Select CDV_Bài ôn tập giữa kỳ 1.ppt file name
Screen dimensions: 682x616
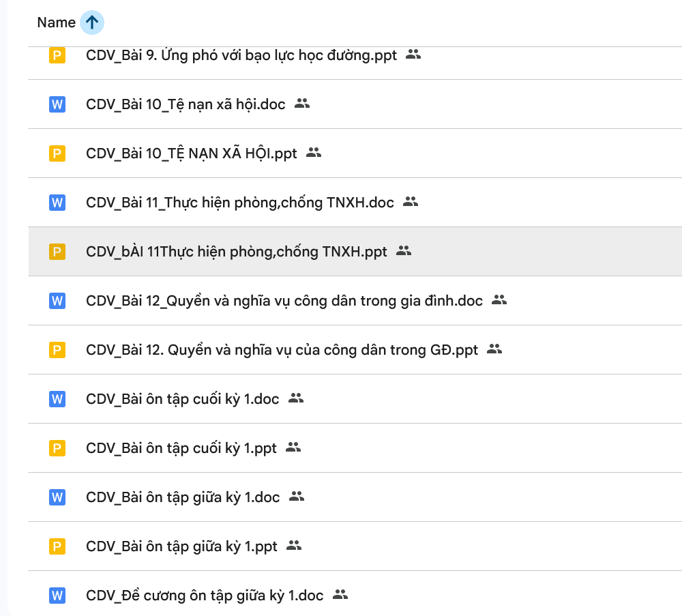(181, 546)
